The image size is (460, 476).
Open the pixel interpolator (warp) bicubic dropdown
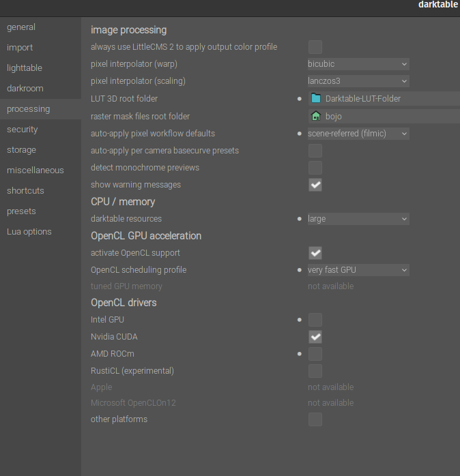(358, 64)
